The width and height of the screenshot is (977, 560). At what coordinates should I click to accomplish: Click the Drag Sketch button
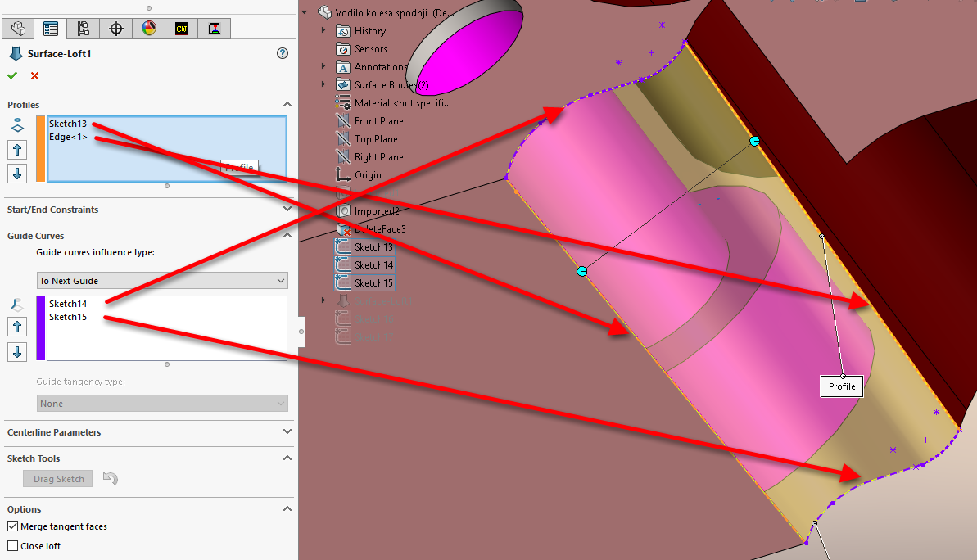[58, 479]
